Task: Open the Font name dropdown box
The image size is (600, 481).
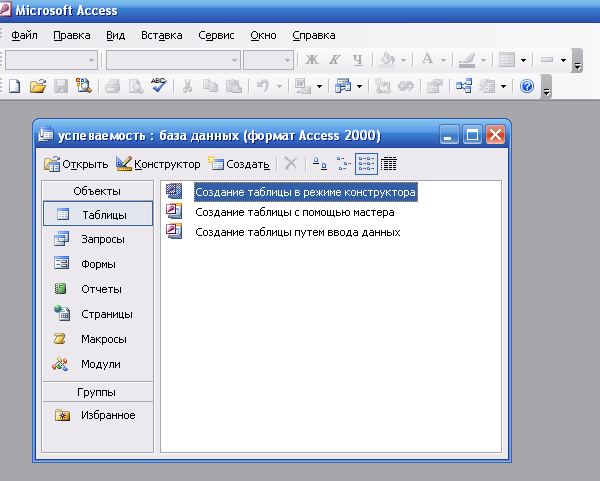Action: tap(173, 60)
